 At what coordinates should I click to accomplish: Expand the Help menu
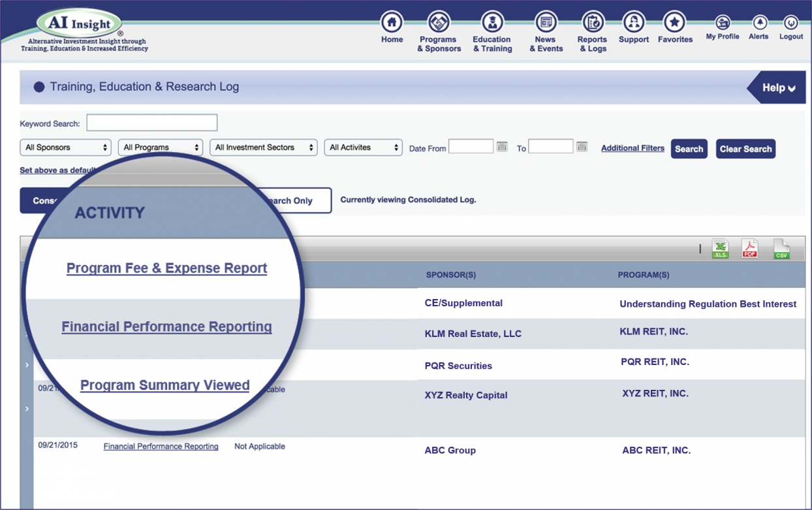[778, 88]
